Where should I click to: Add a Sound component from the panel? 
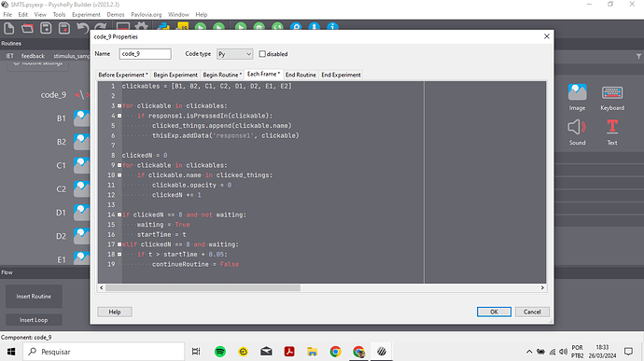tap(577, 132)
